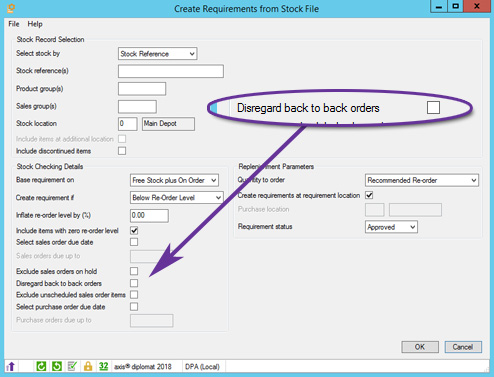Click in the Product group(s) field
This screenshot has width=494, height=377.
pyautogui.click(x=142, y=89)
